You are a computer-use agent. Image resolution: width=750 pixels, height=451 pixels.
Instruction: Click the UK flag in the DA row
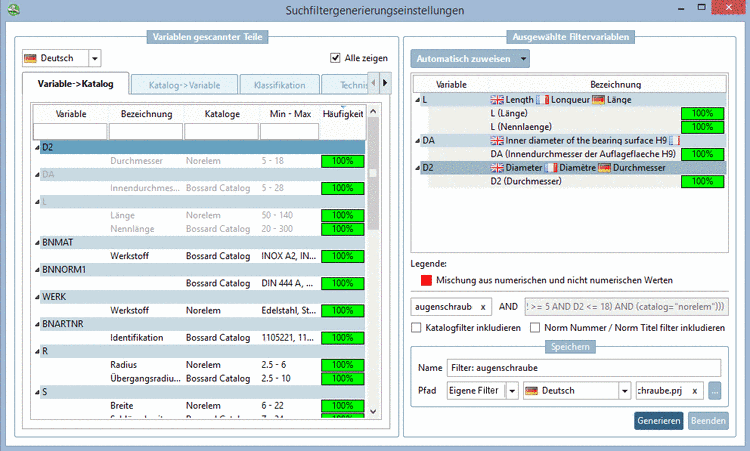497,141
